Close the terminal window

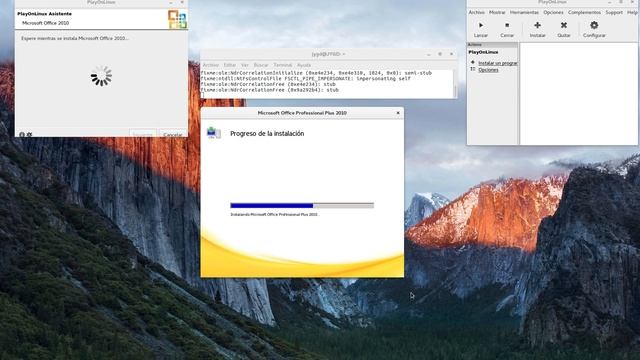(451, 54)
